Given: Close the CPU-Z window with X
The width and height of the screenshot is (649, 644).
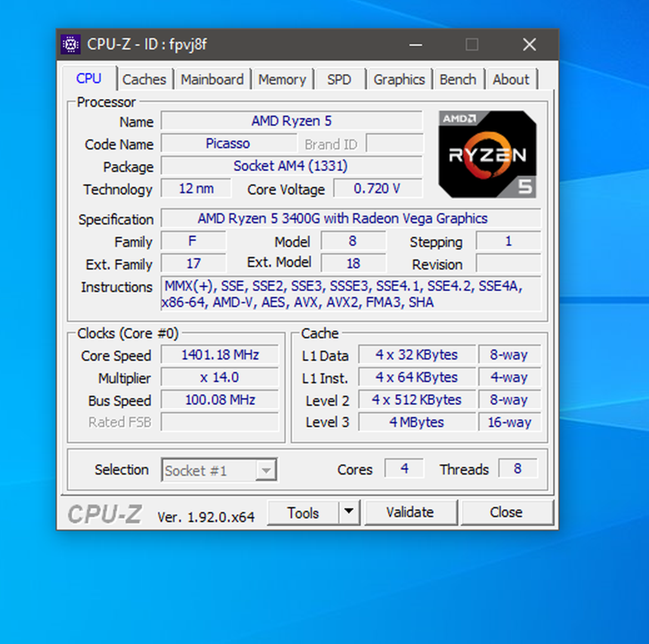Looking at the screenshot, I should click(x=529, y=44).
